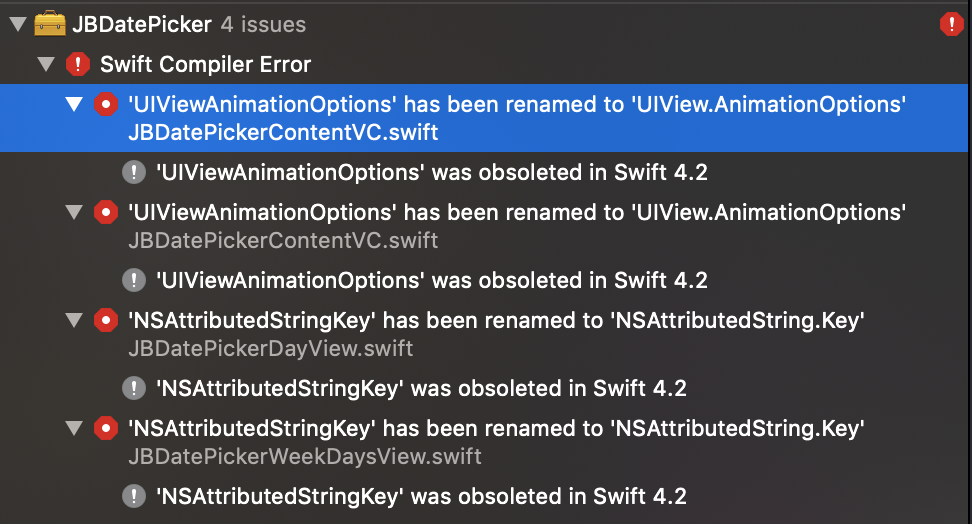
Task: Select the Swift Compiler Error heading
Action: coord(205,65)
